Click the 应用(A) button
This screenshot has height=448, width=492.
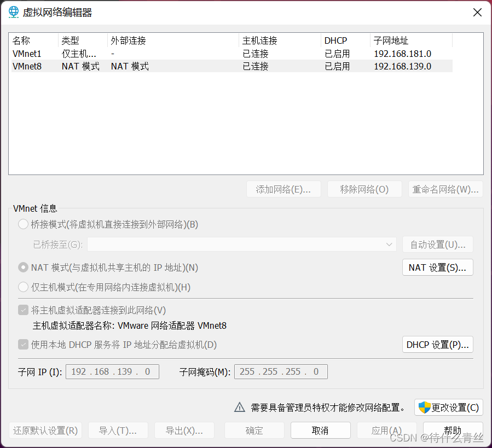386,430
